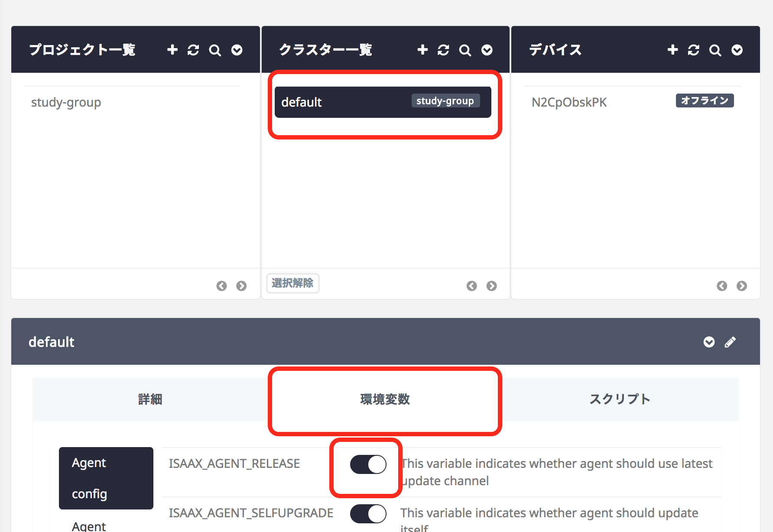
Task: Edit the default cluster with pencil icon
Action: click(x=730, y=342)
